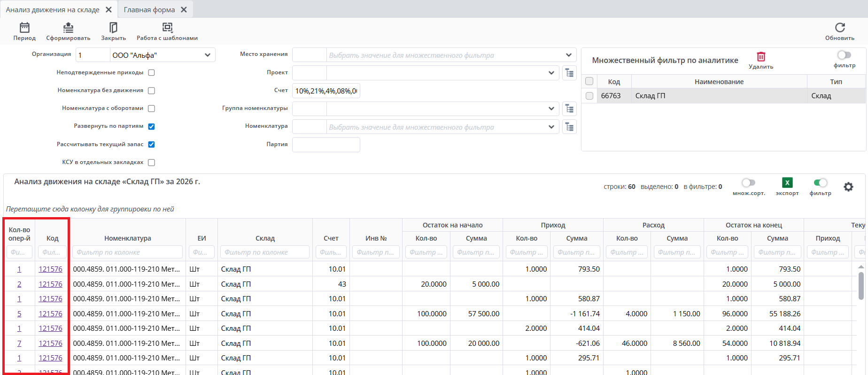Screen dimensions: 868x375
Task: Uncheck Развернуть по партиям checkbox
Action: click(151, 126)
